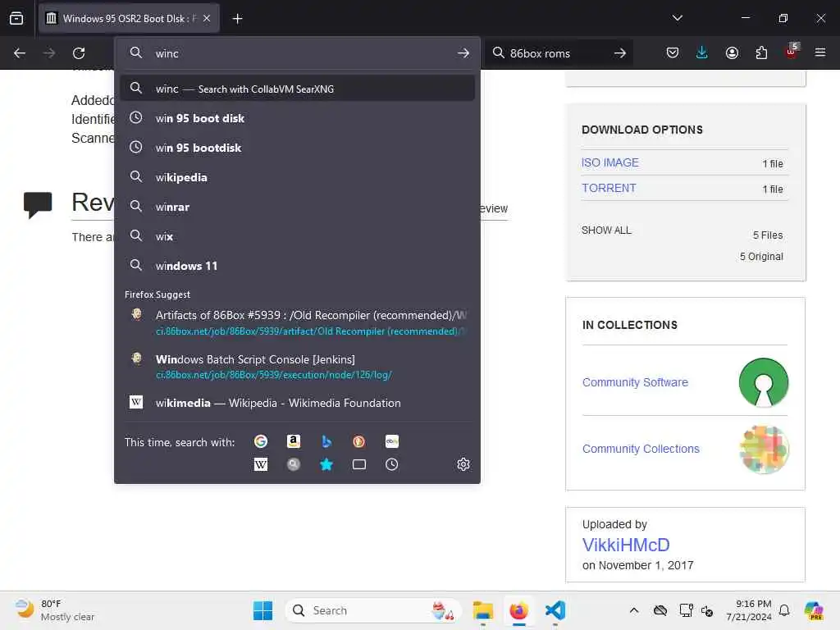Expand the list all tabs chevron
The image size is (840, 630).
pos(677,18)
